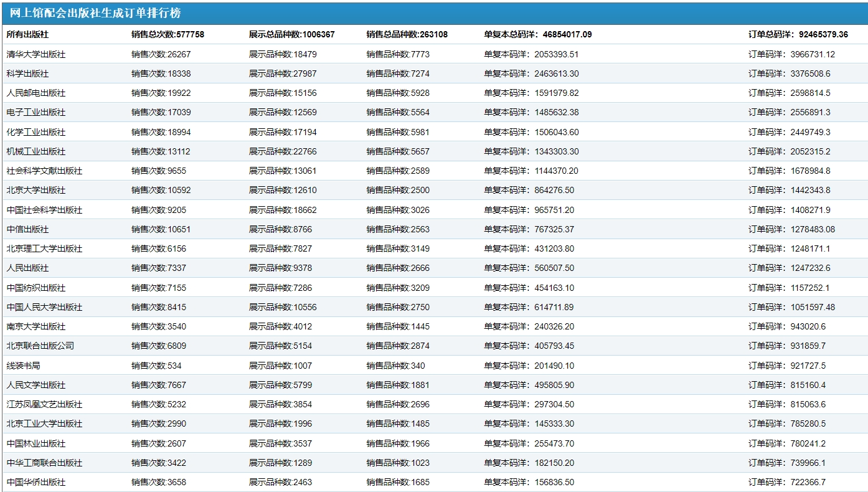Click the 订单总码洋 92465379.36 total
The image size is (868, 492).
coord(798,34)
